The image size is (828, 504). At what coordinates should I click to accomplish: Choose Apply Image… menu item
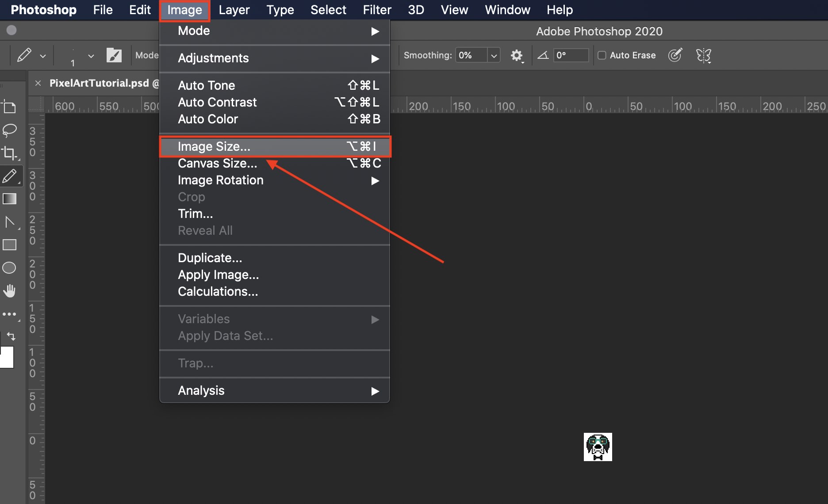coord(274,275)
